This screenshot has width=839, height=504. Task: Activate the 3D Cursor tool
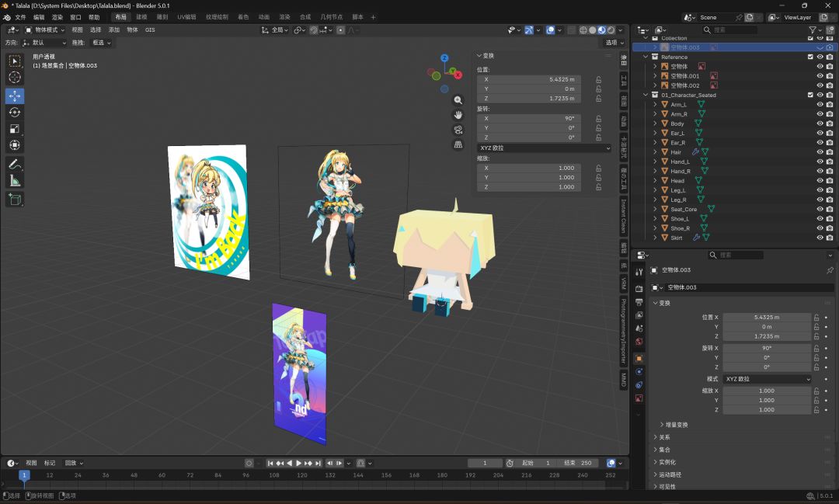click(15, 77)
